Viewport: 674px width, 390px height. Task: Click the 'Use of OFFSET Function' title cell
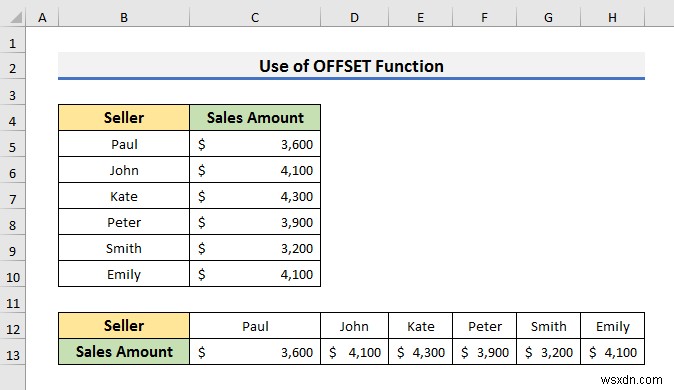tap(352, 66)
